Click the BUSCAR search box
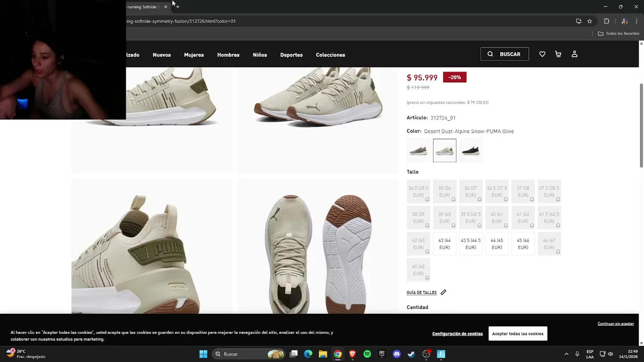The width and height of the screenshot is (644, 362). (x=505, y=54)
